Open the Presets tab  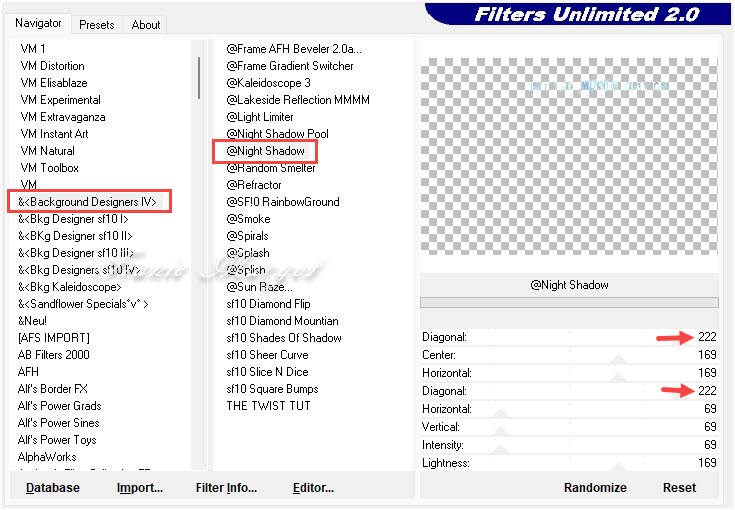click(x=97, y=25)
